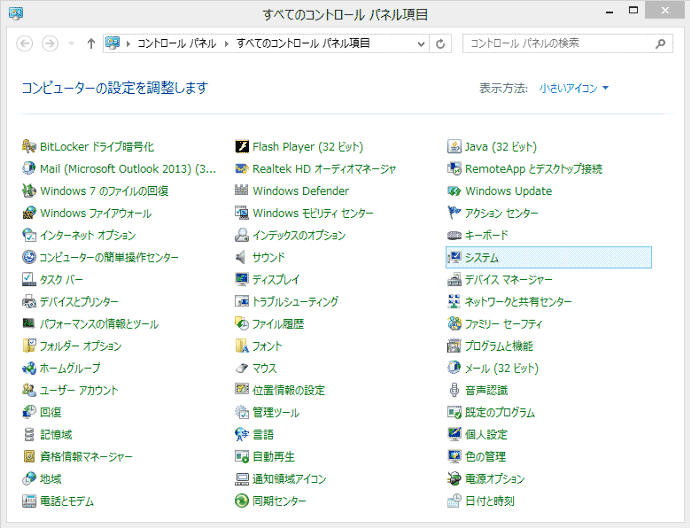
Task: Go up one level with the up arrow
Action: pos(91,44)
